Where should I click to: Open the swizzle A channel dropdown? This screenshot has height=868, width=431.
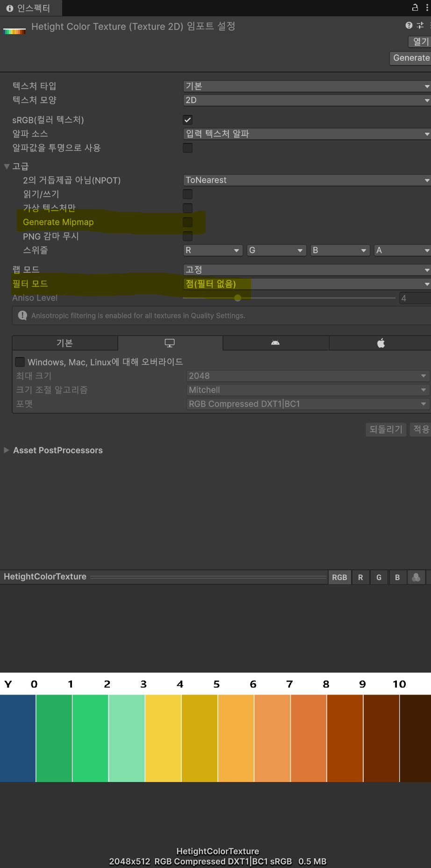click(402, 250)
